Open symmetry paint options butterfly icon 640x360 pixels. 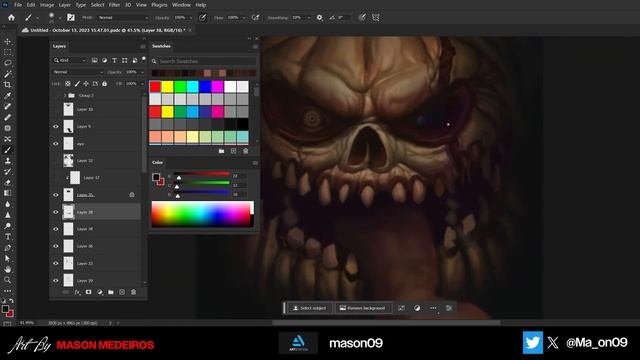(376, 18)
